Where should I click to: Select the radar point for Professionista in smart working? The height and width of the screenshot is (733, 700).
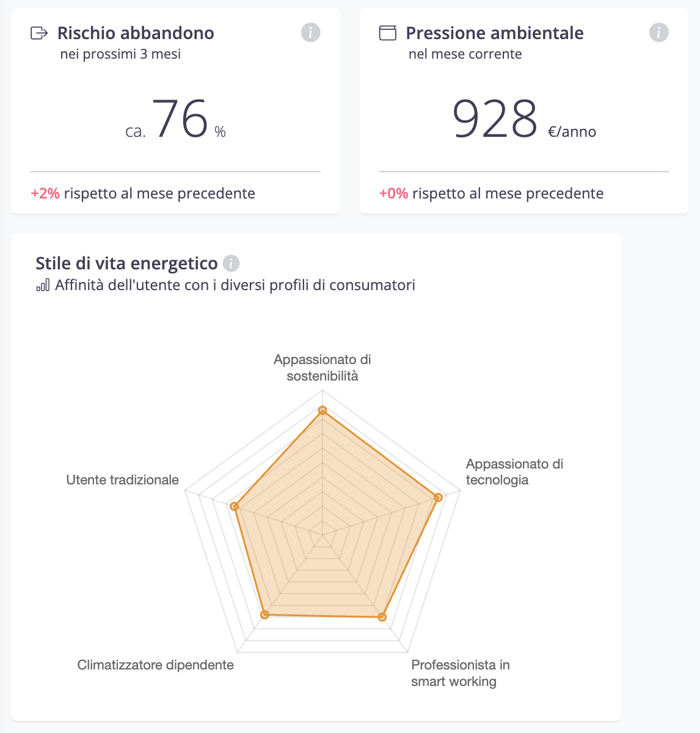(382, 617)
